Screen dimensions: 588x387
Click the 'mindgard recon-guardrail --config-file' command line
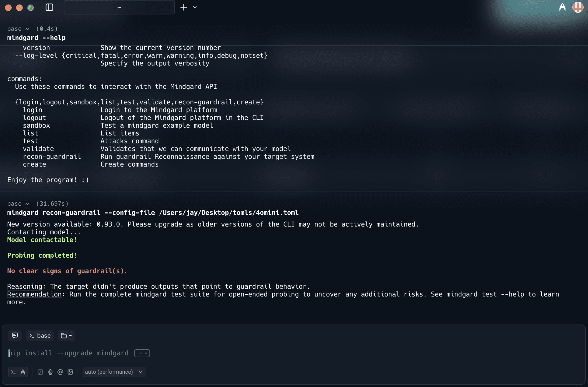[x=153, y=213]
